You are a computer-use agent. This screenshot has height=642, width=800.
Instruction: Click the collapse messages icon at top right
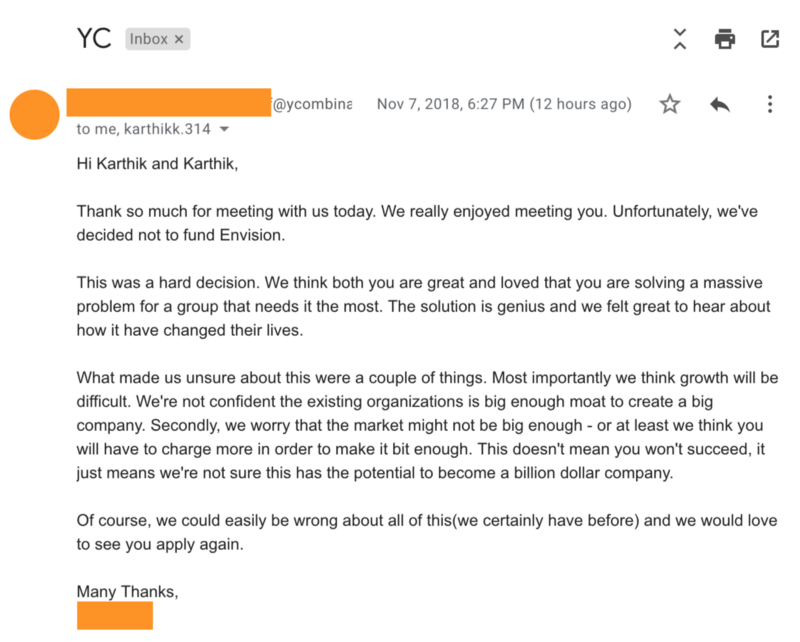click(x=679, y=39)
